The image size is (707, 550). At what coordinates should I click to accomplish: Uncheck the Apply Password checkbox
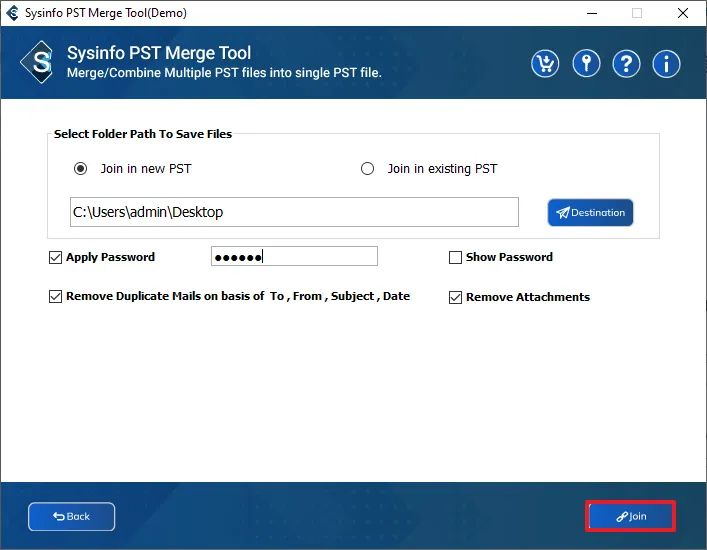[x=56, y=257]
